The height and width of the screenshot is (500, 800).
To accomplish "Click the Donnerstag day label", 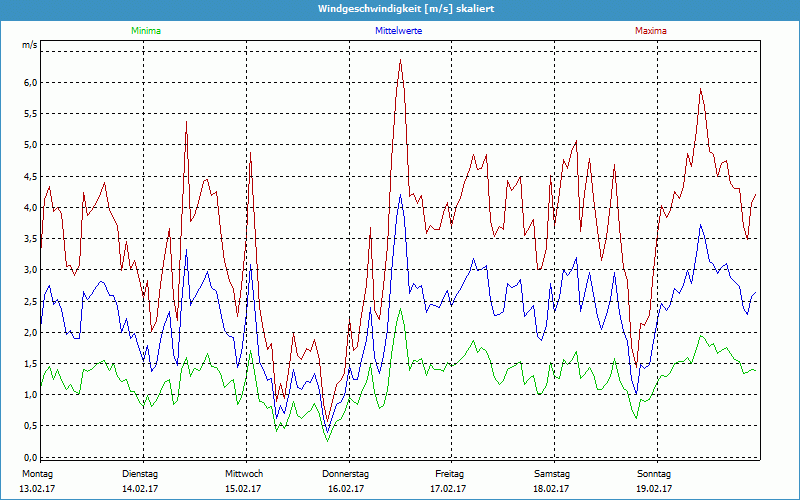I will pyautogui.click(x=345, y=474).
